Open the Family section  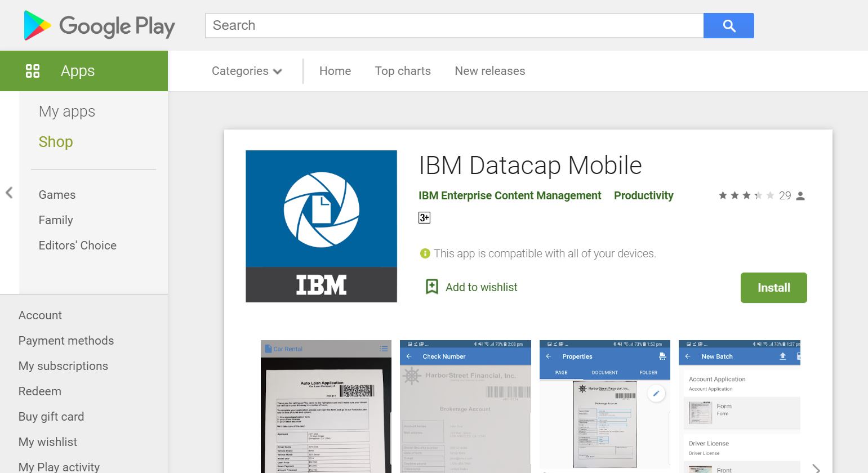pos(56,220)
